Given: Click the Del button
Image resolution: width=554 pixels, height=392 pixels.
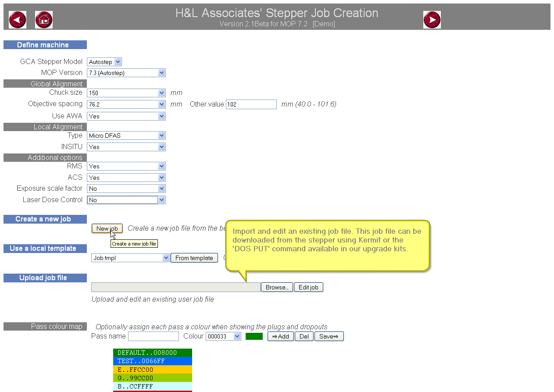Looking at the screenshot, I should [x=304, y=336].
